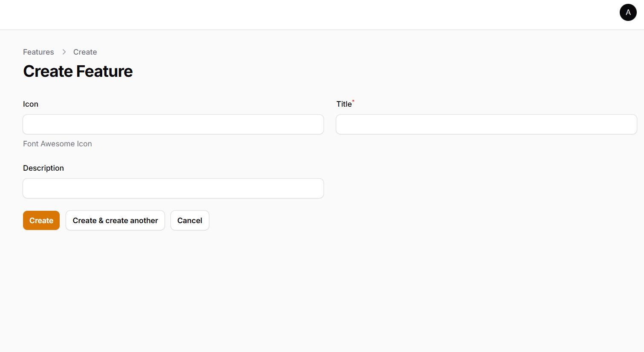The width and height of the screenshot is (644, 352).
Task: Select the Create breadcrumb item
Action: tap(85, 52)
